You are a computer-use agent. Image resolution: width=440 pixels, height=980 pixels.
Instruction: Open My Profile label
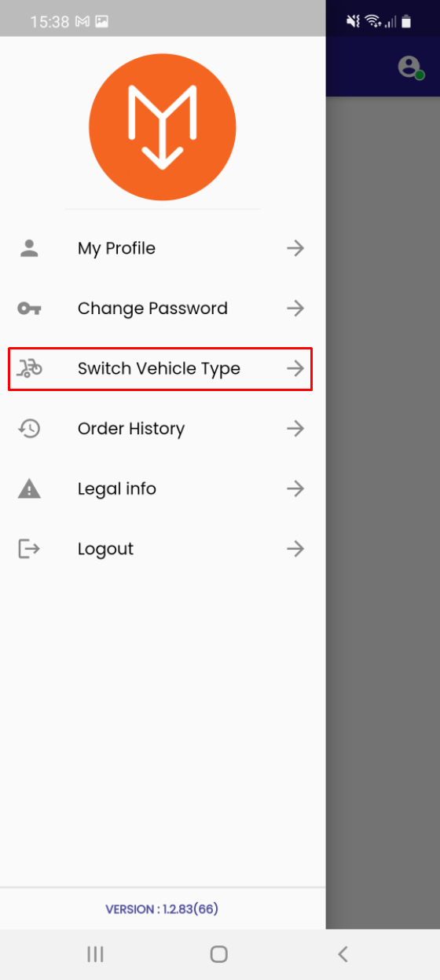tap(116, 248)
